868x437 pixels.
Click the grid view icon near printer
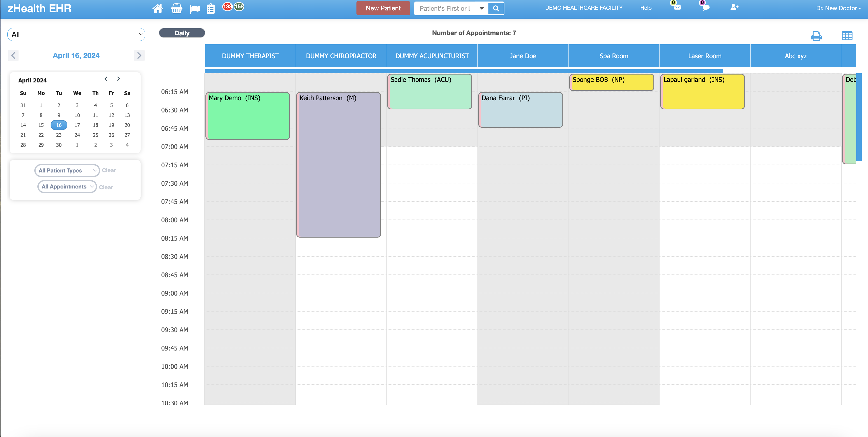click(847, 36)
